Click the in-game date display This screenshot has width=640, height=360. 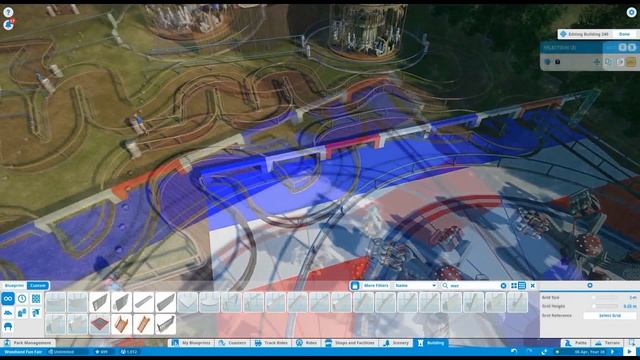(x=589, y=352)
